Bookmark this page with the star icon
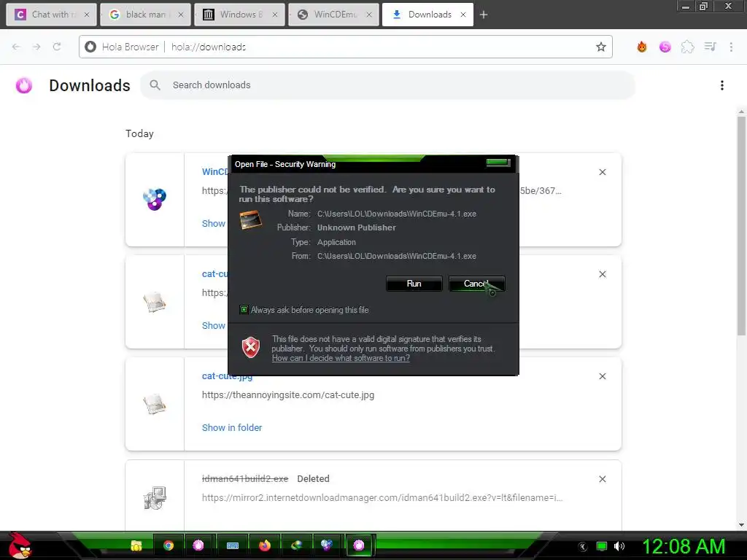Viewport: 747px width, 560px height. point(601,47)
